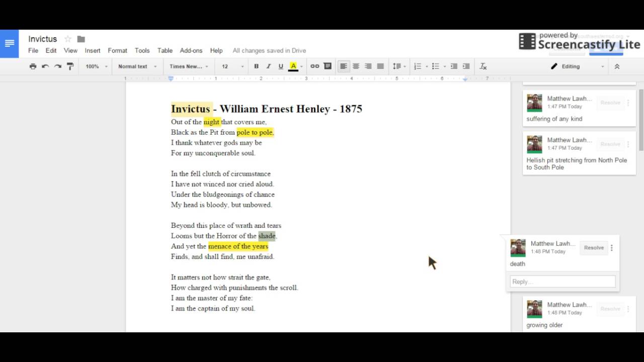Image resolution: width=644 pixels, height=362 pixels.
Task: Open the options menu on the 'Hellish pit' comment
Action: [x=628, y=144]
